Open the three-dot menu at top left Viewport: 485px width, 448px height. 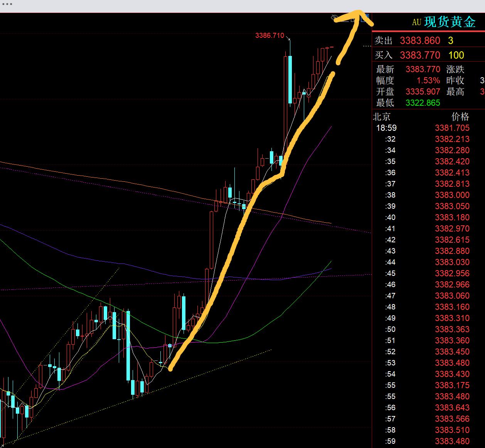click(7, 4)
